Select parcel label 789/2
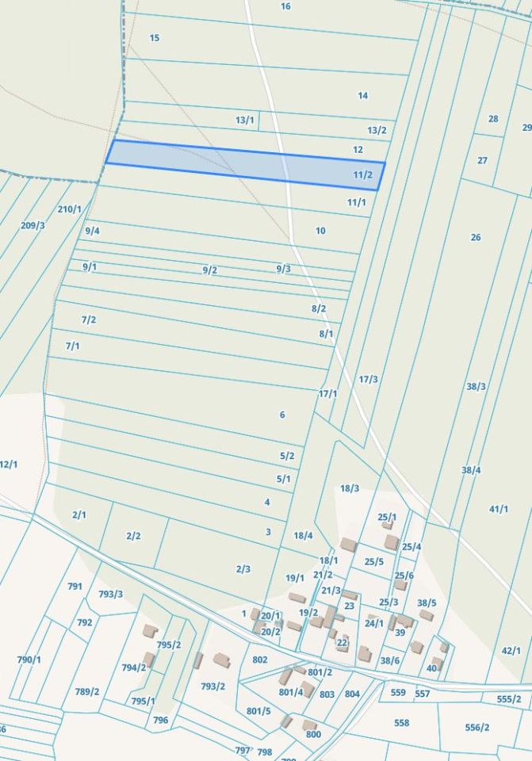 87,691
